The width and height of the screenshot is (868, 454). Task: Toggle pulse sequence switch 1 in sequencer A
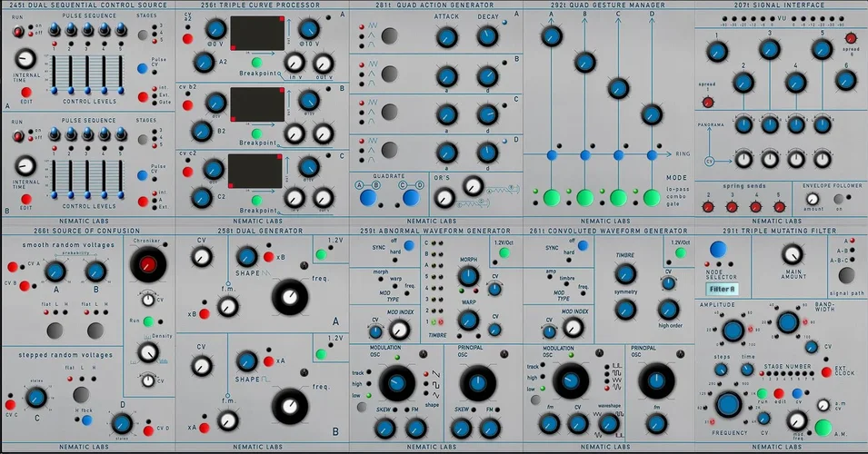pyautogui.click(x=53, y=31)
